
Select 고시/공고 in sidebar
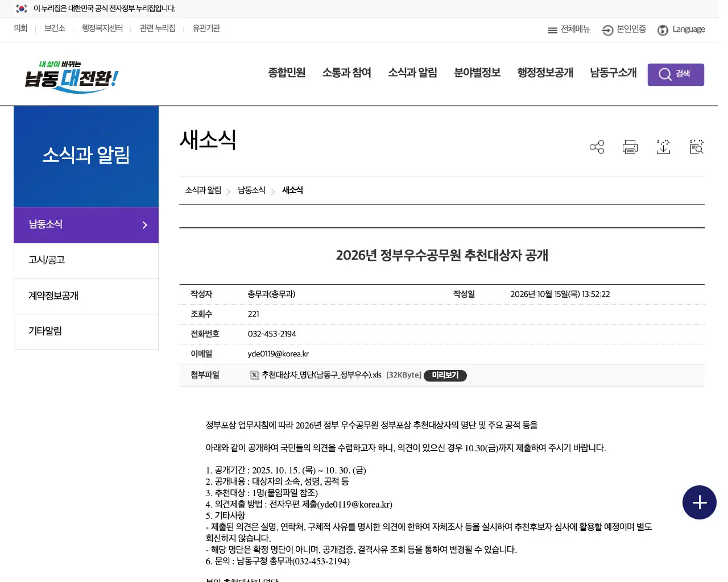coord(86,260)
